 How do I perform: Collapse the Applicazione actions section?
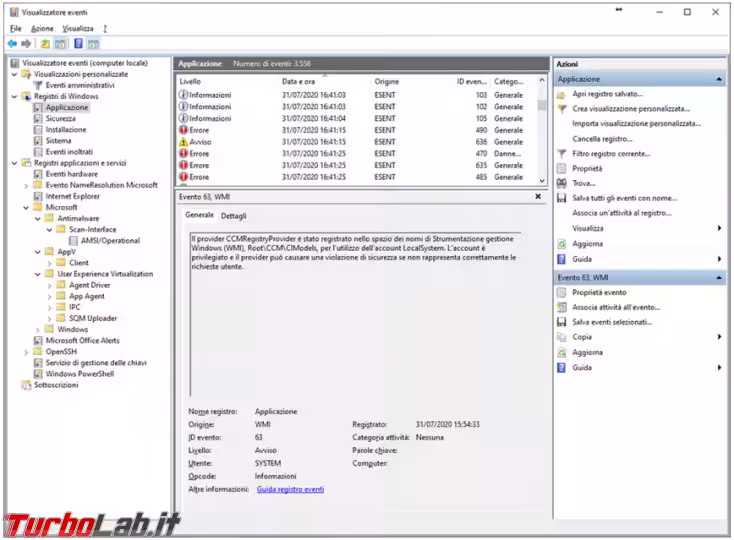[719, 79]
